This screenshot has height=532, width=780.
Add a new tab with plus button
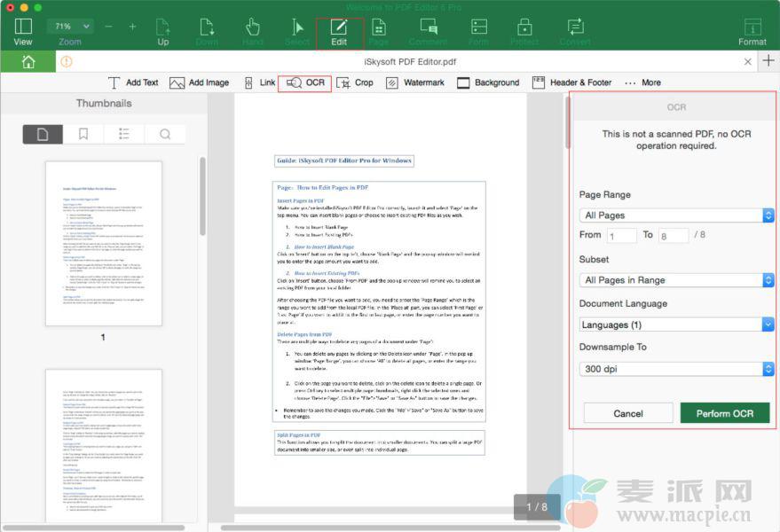click(768, 61)
